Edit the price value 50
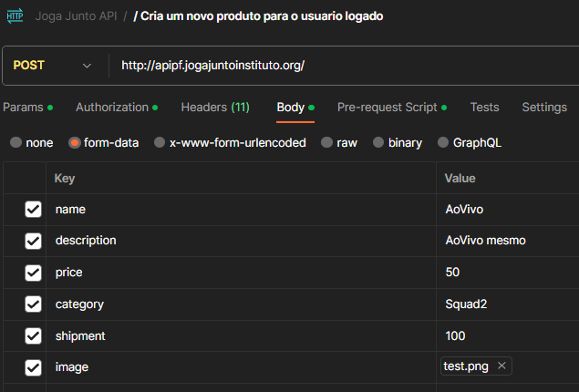Viewport: 579px width, 392px height. 508,273
